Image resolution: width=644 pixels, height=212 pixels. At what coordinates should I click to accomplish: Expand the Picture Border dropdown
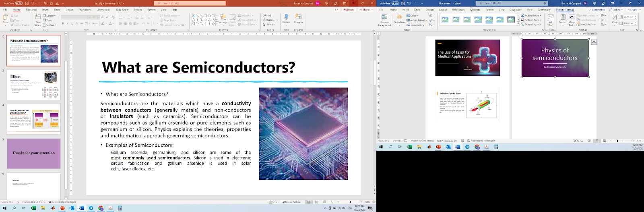click(532, 15)
